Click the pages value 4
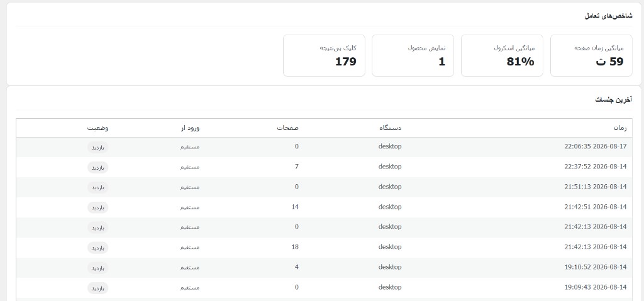 point(297,267)
